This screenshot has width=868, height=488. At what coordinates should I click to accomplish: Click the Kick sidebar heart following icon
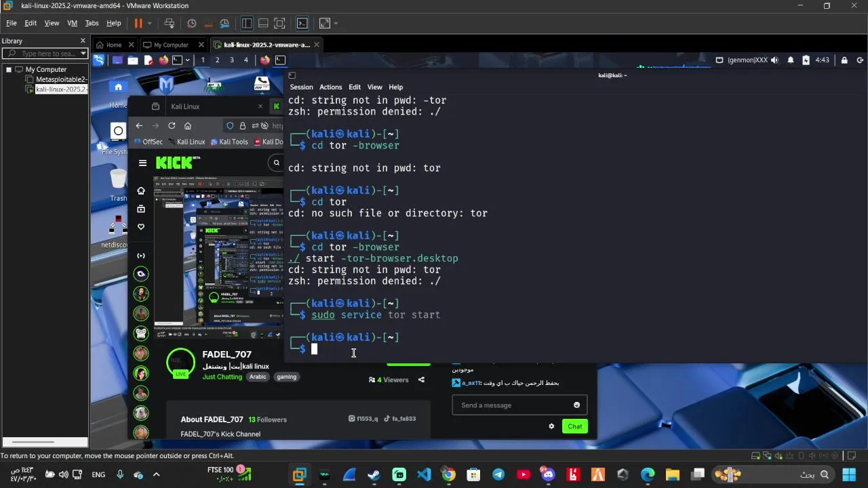click(141, 226)
